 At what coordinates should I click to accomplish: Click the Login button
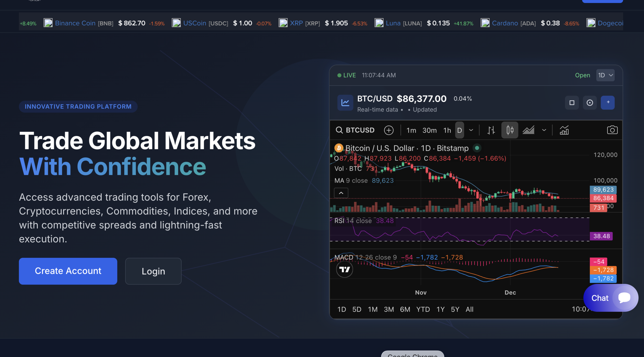153,271
